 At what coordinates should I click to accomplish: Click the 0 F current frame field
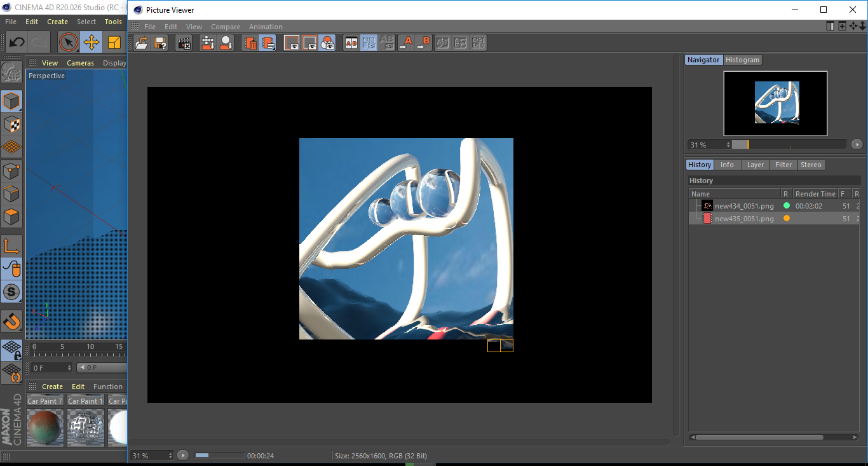pyautogui.click(x=51, y=367)
